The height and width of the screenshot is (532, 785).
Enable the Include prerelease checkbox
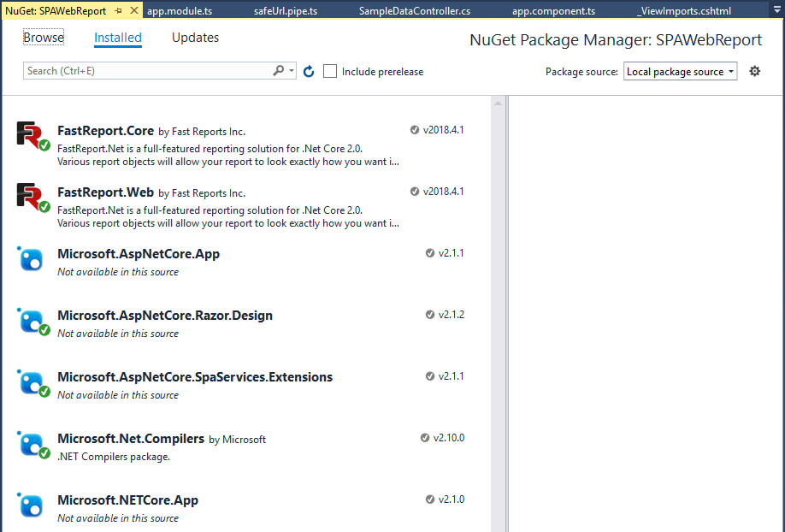pyautogui.click(x=330, y=71)
